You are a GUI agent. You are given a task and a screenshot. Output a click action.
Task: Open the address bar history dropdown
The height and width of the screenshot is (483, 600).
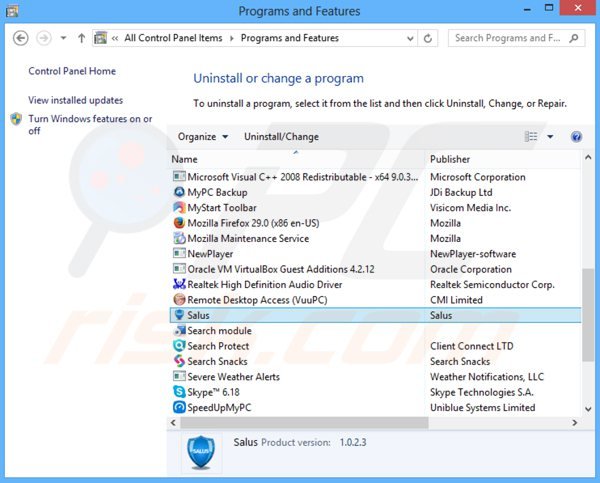(x=410, y=38)
